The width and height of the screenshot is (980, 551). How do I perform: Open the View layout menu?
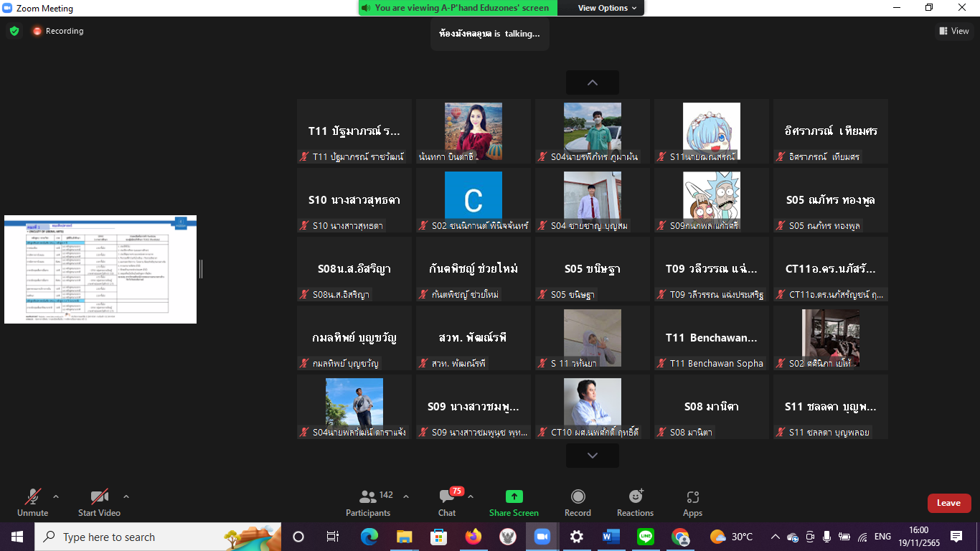[x=953, y=31]
